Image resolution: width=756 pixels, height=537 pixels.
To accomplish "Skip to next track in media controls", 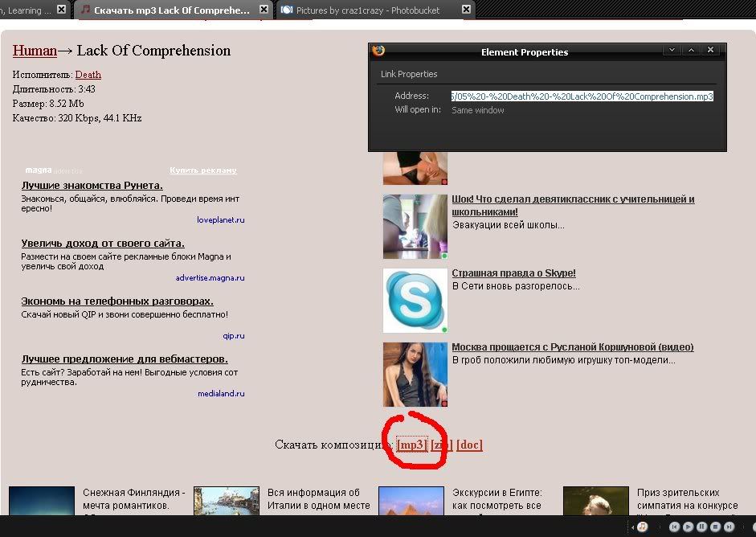I will click(729, 527).
